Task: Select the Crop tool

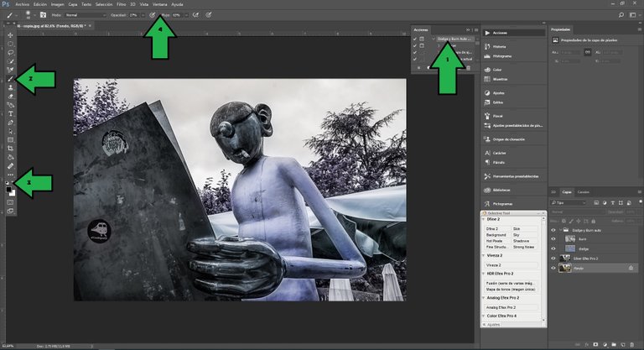Action: 10,149
